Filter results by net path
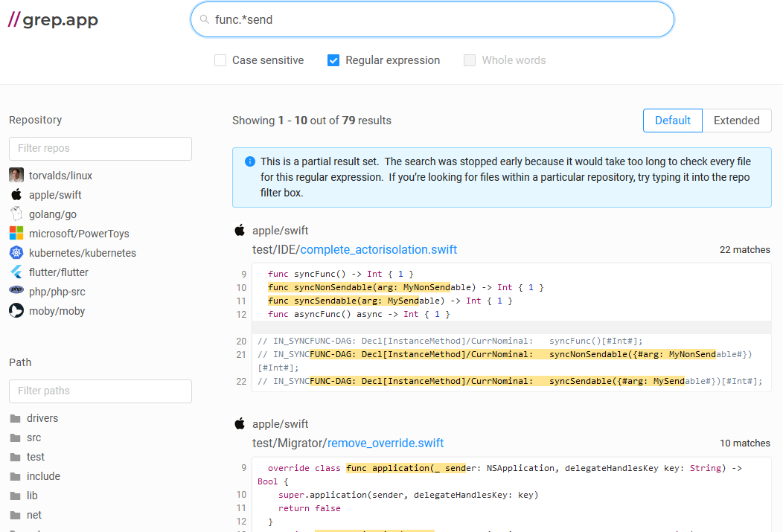The height and width of the screenshot is (532, 783). click(x=34, y=515)
